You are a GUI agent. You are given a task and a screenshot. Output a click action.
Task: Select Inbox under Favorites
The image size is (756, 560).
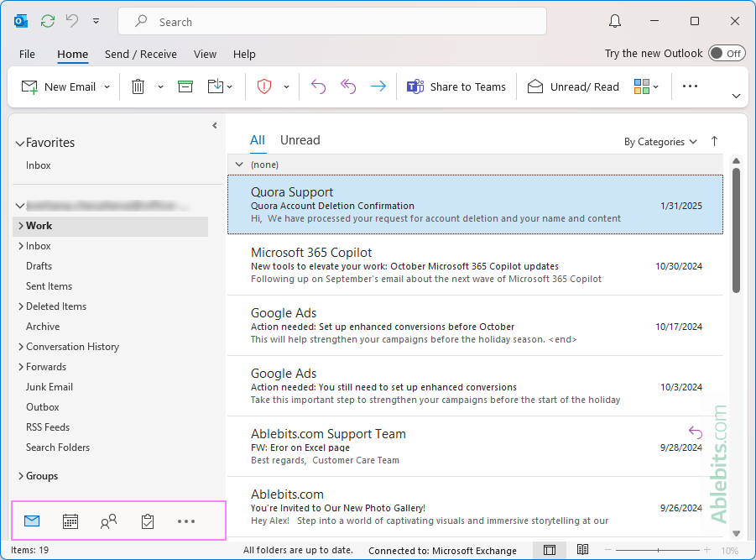pos(38,165)
